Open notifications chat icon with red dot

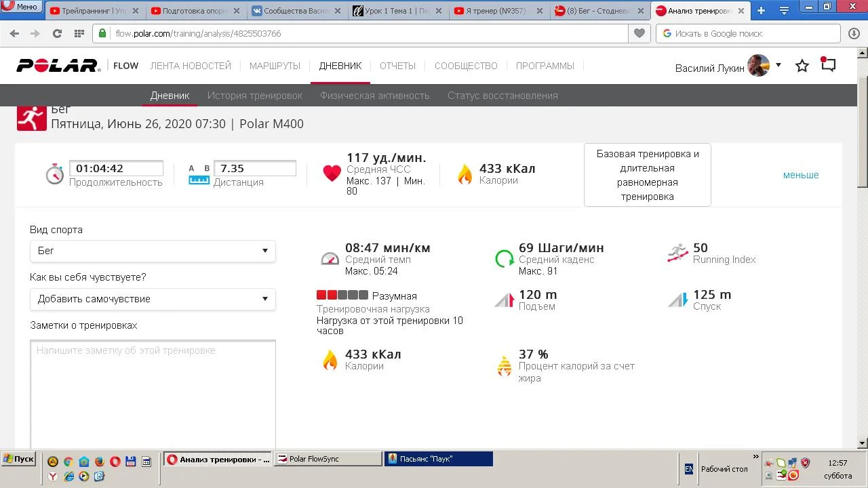[828, 65]
